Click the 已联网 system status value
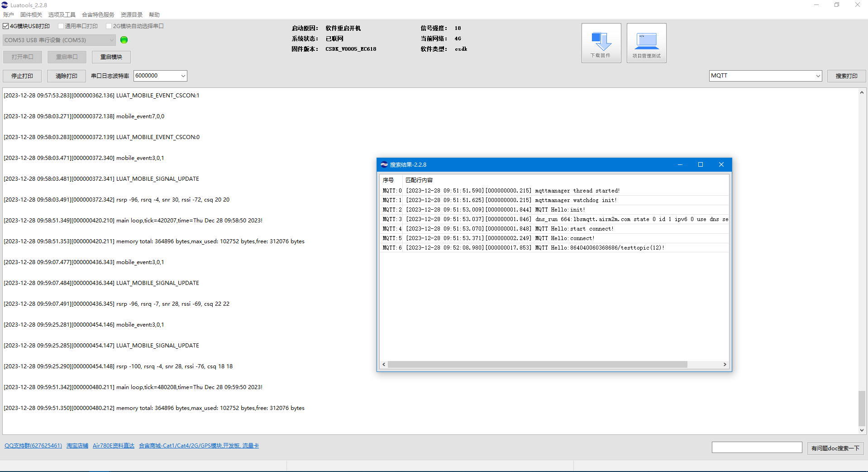The image size is (868, 472). (334, 39)
